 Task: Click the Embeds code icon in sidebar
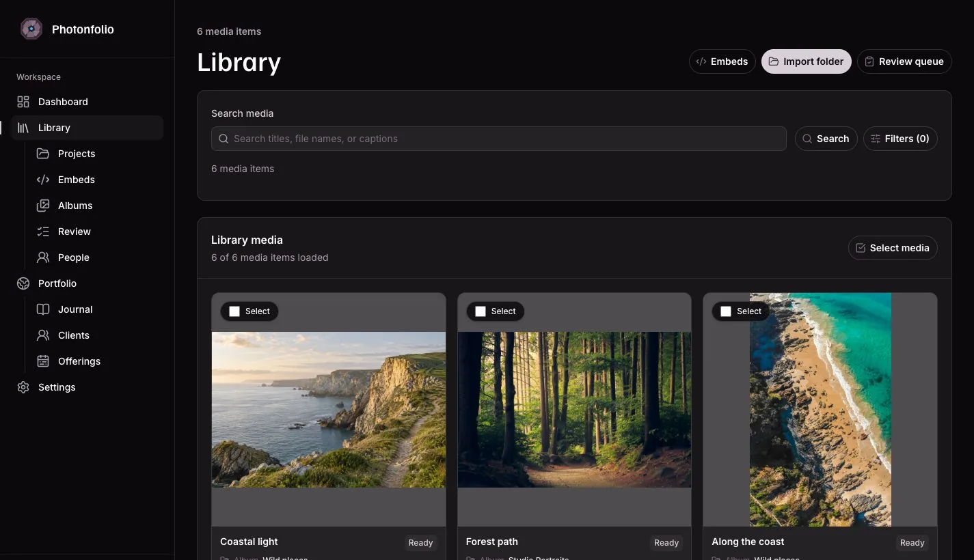point(43,180)
